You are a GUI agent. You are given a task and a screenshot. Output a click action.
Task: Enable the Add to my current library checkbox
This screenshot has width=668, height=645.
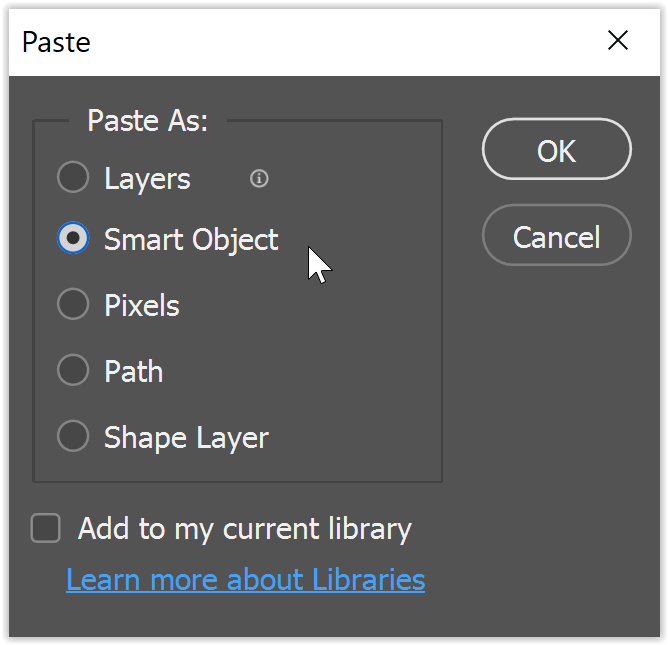pos(46,528)
